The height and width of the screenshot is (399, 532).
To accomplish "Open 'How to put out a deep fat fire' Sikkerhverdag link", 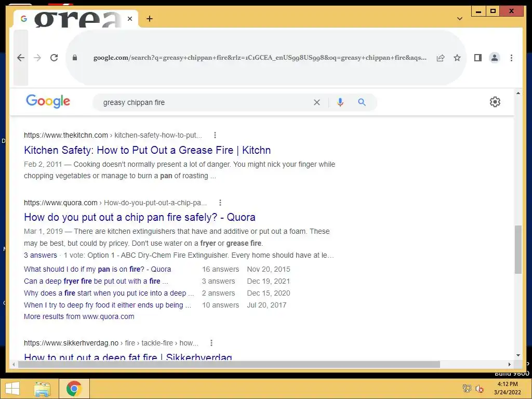I will [128, 356].
